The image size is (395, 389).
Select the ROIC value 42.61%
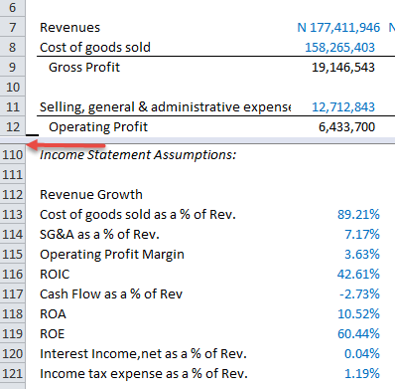click(x=358, y=274)
